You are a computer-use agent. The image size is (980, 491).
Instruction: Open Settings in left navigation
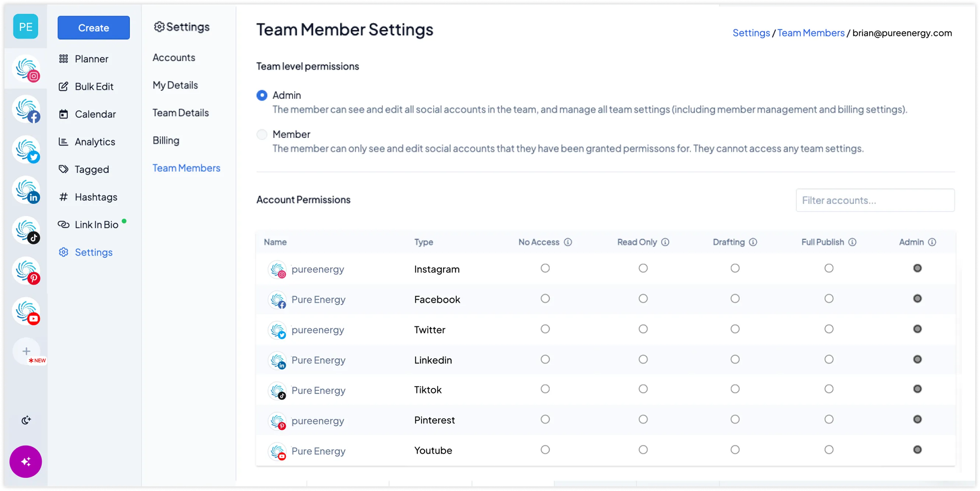[85, 252]
